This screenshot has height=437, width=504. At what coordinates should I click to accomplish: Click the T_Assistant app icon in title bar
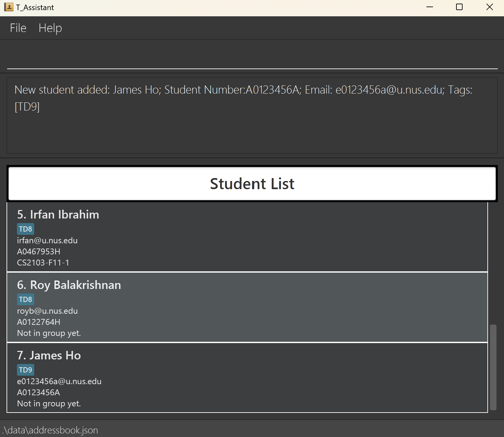(9, 7)
